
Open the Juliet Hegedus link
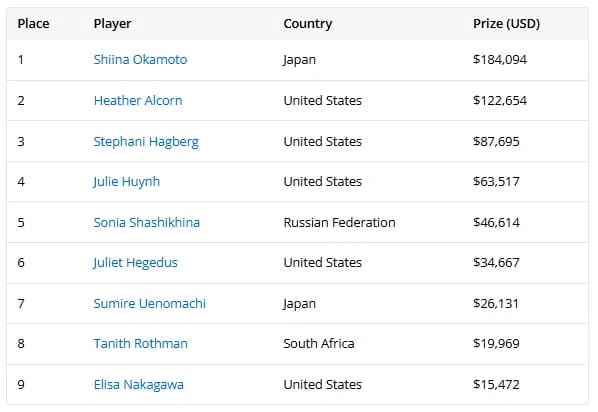(136, 263)
